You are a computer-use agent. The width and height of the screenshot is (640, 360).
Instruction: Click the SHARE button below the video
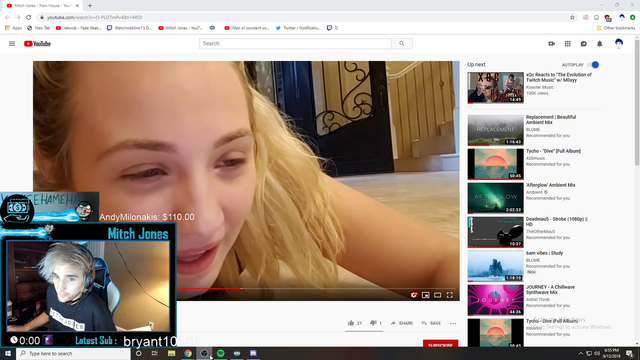tap(402, 323)
